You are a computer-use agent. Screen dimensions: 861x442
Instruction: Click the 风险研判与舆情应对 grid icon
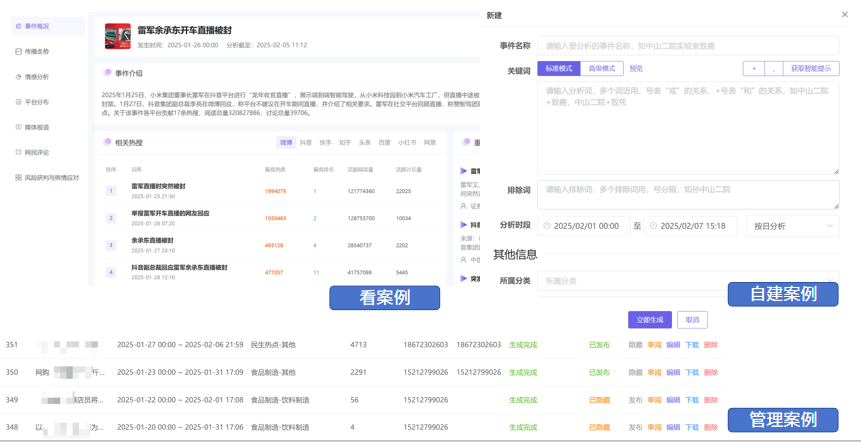coord(18,178)
